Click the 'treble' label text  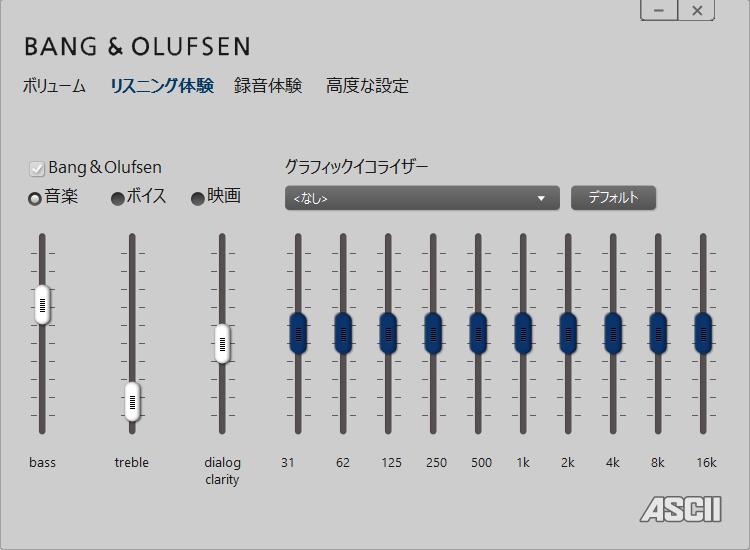(132, 462)
